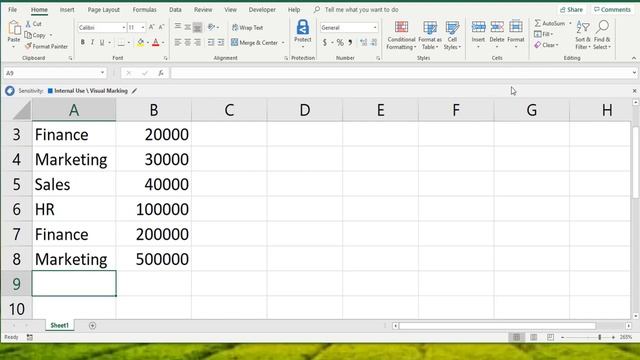Image resolution: width=640 pixels, height=360 pixels.
Task: Align text to the left
Action: [178, 42]
